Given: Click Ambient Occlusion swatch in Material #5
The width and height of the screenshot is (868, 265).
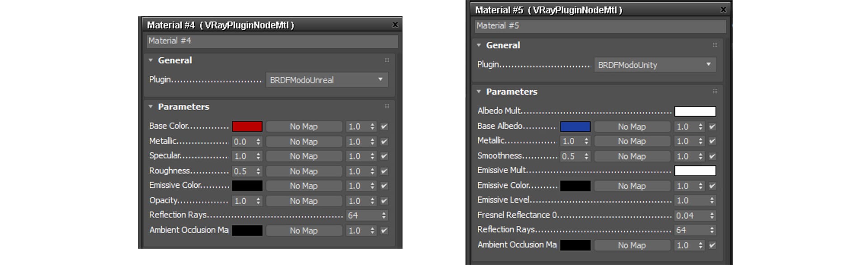Looking at the screenshot, I should coord(576,245).
